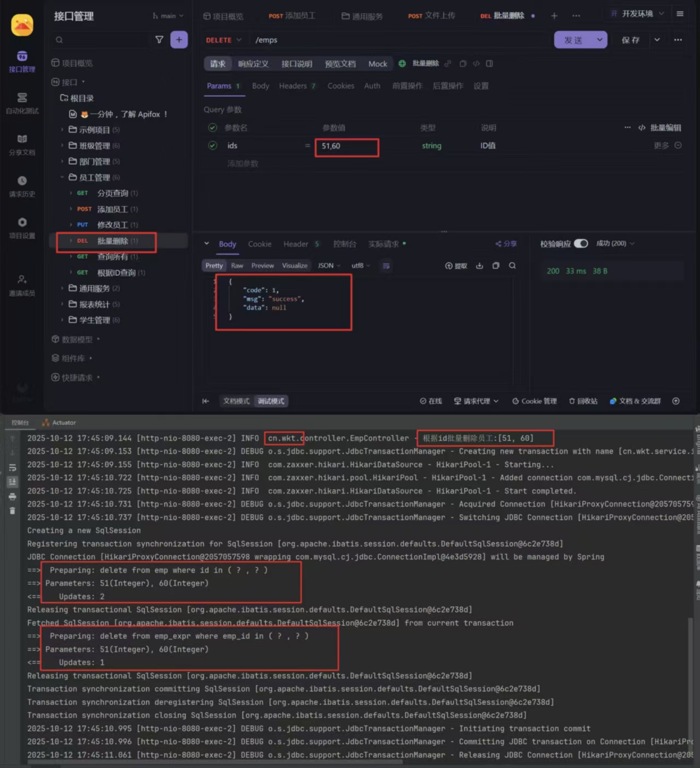Toggle the 校验响应 switch

pyautogui.click(x=581, y=243)
